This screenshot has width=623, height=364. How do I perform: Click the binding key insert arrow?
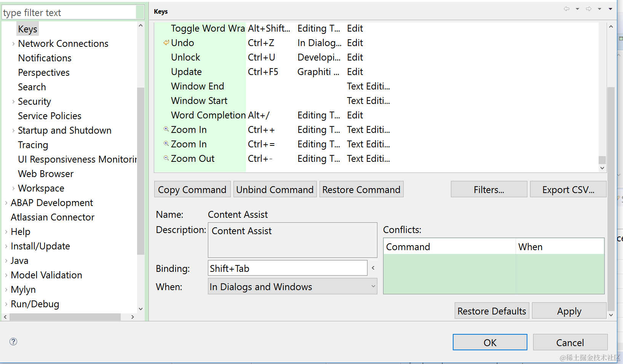click(373, 268)
